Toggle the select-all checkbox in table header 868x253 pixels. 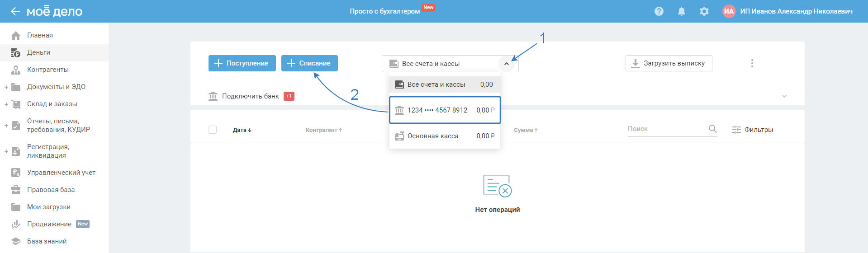(213, 130)
